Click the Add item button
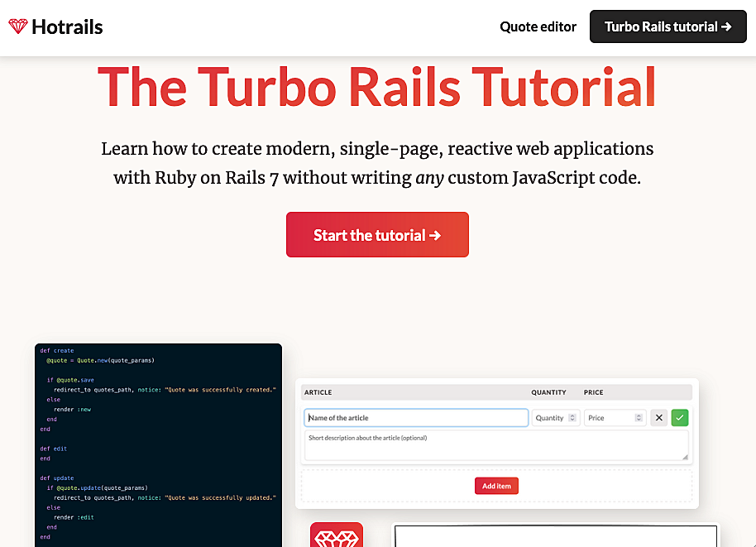Image resolution: width=756 pixels, height=547 pixels. tap(496, 486)
